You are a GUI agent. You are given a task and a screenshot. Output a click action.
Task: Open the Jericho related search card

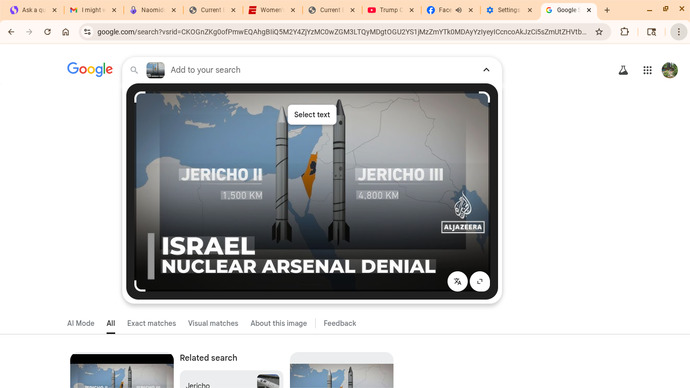pyautogui.click(x=231, y=379)
